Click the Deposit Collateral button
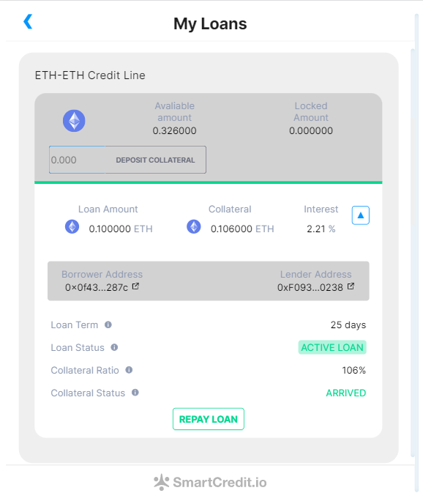Viewport: 423px width, 504px height. (155, 160)
